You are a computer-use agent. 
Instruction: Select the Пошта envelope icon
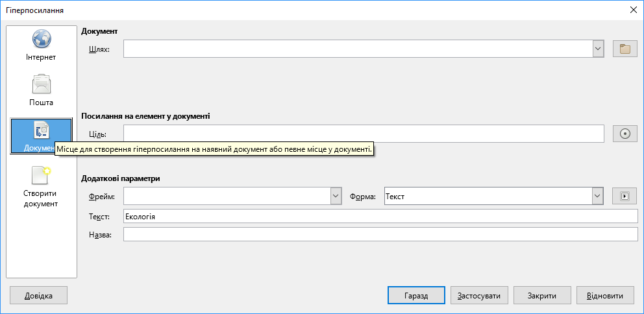click(41, 84)
